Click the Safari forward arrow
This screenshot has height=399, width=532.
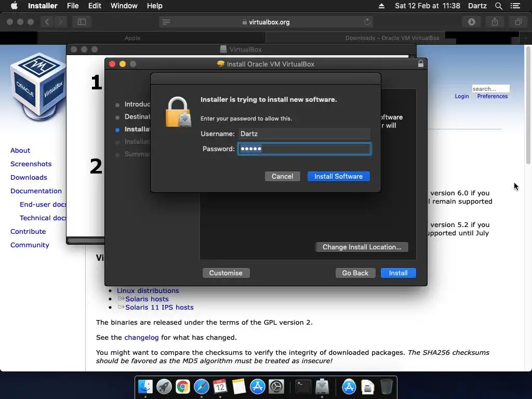60,22
